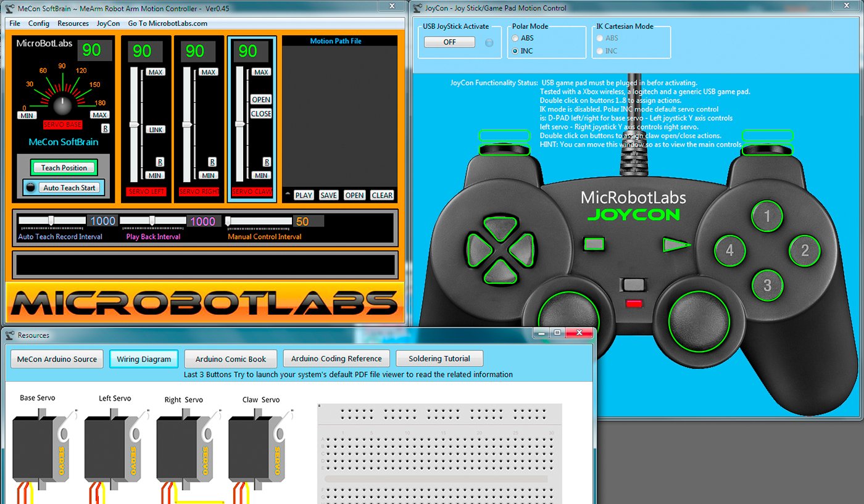Image resolution: width=864 pixels, height=504 pixels.
Task: Close the Resources window
Action: tap(579, 333)
